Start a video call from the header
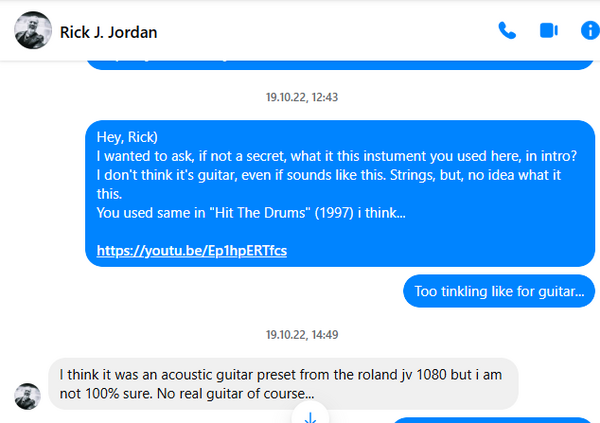The height and width of the screenshot is (423, 600). point(549,31)
